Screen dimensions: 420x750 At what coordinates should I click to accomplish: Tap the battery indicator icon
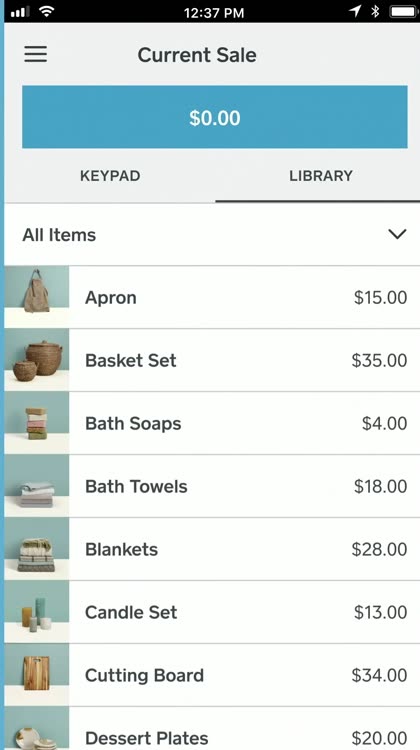point(404,11)
